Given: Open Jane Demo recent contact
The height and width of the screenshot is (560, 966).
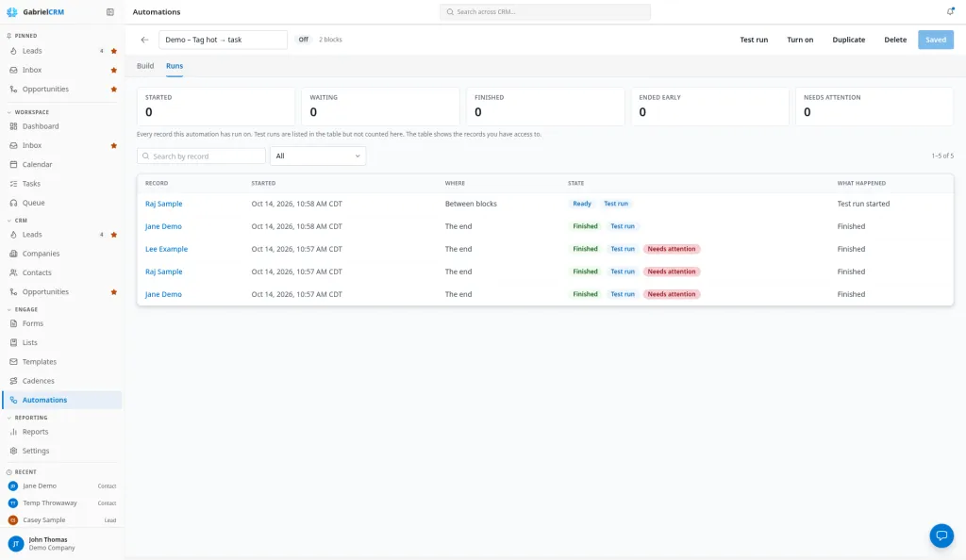Looking at the screenshot, I should tap(61, 486).
